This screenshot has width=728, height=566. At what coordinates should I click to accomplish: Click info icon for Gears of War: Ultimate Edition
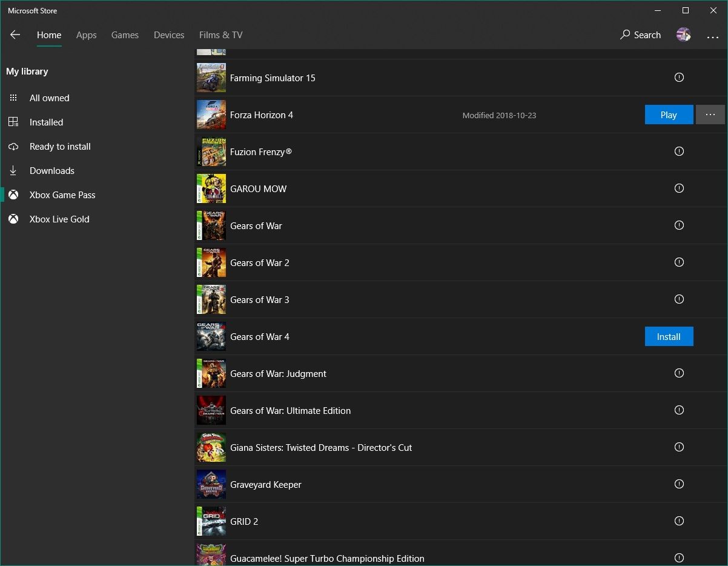click(679, 410)
